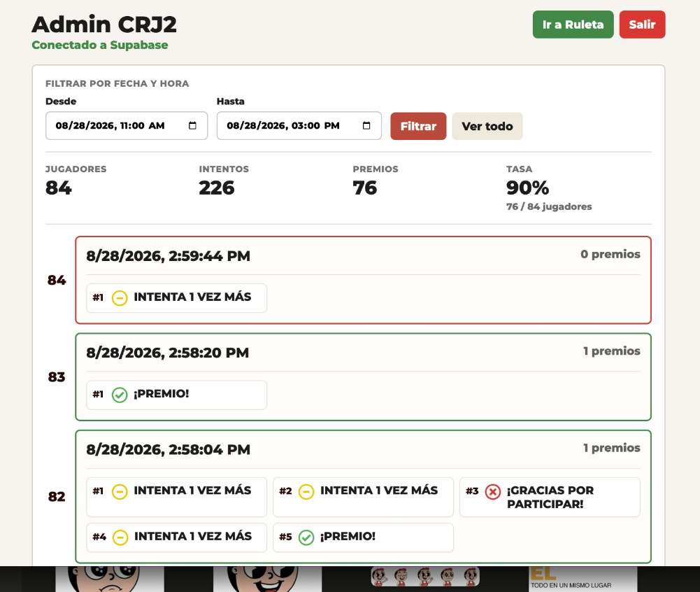Show all records with Ver todo
This screenshot has height=592, width=700.
click(x=487, y=126)
